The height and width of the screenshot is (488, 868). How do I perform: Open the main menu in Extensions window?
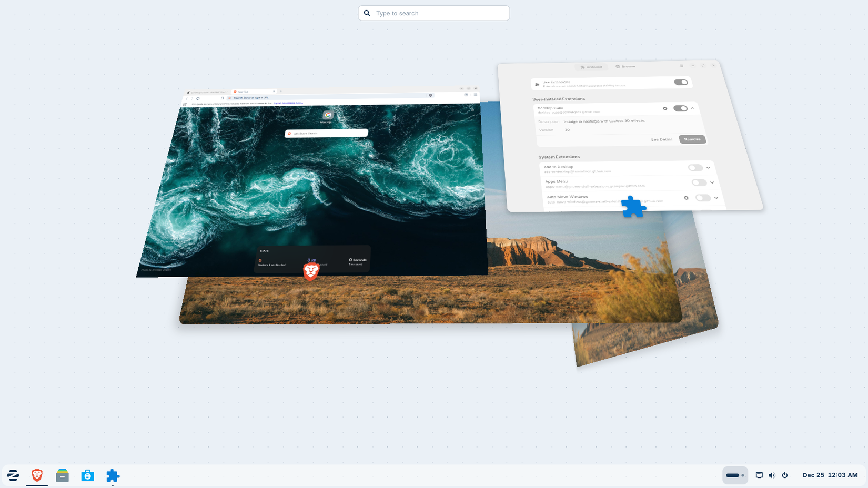[681, 65]
